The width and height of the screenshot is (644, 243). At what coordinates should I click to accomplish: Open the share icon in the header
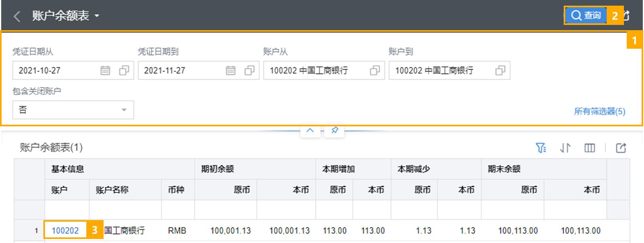626,16
